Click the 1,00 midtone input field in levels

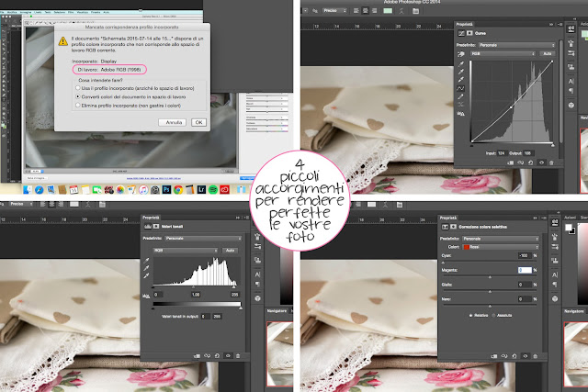[196, 295]
